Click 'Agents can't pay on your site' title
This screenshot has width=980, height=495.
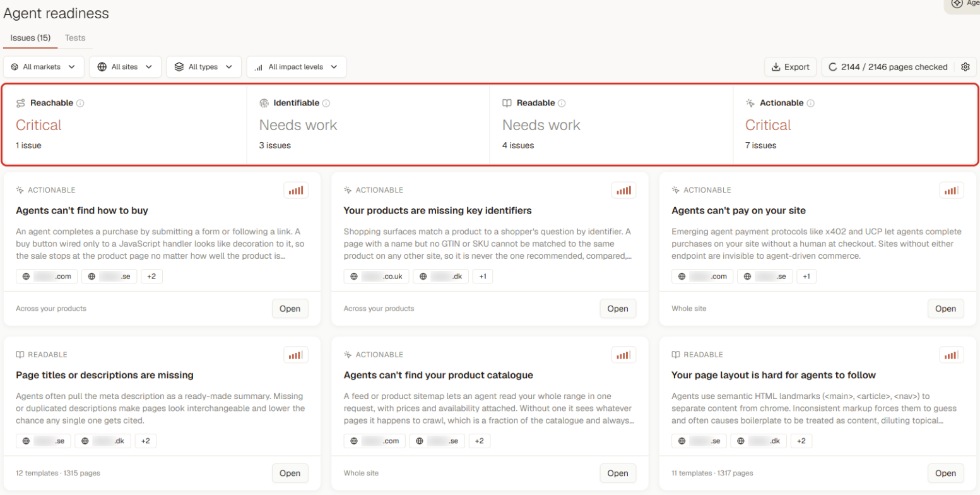pos(738,210)
